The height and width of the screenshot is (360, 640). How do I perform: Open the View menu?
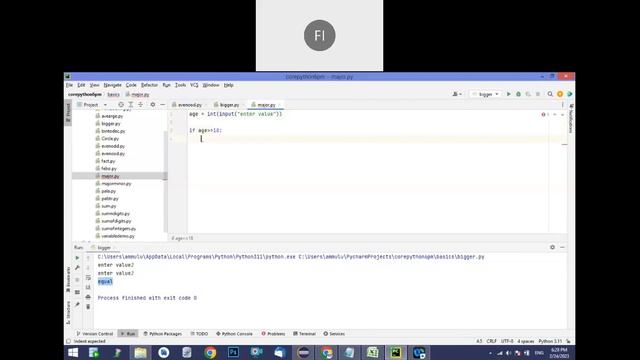94,85
